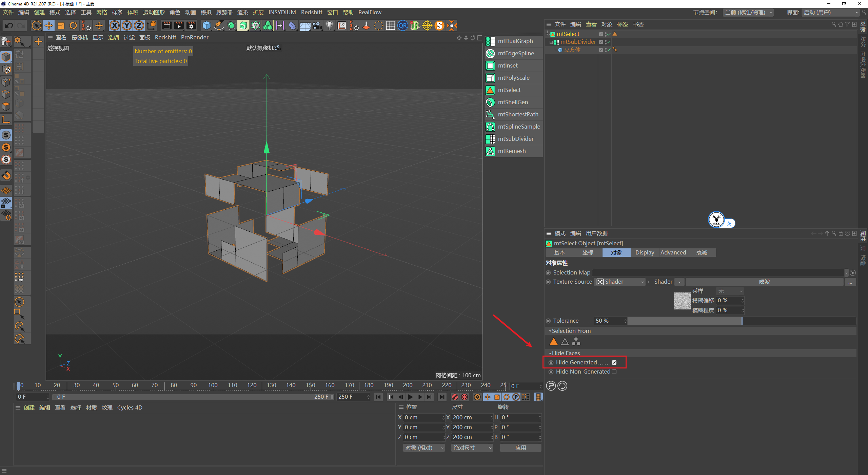Adjust the Tolerance slider bar
Screen dimensions: 868x475
point(741,321)
